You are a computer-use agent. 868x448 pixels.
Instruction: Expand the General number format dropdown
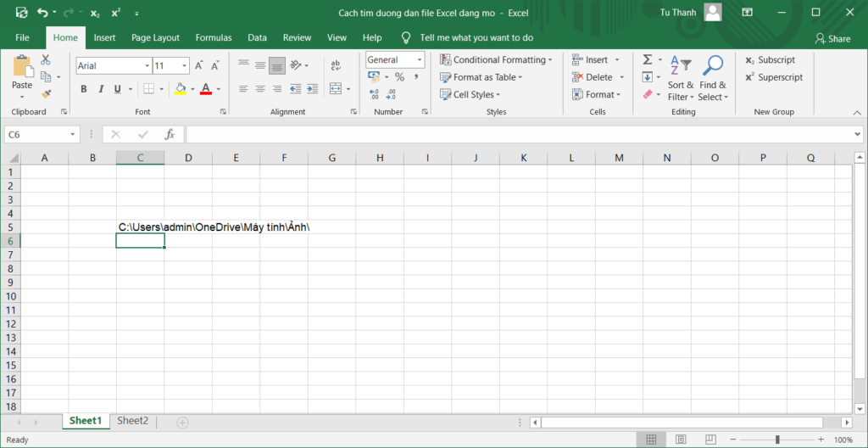coord(420,60)
